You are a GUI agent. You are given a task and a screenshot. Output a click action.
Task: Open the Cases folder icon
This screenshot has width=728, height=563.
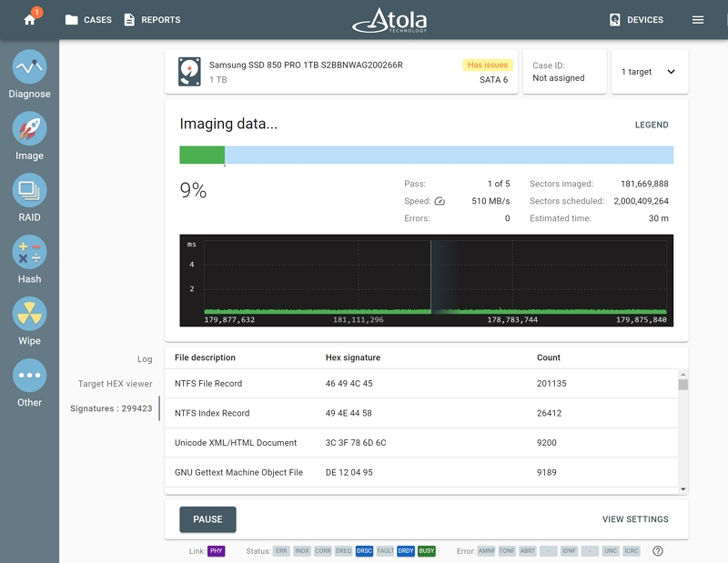pos(72,19)
